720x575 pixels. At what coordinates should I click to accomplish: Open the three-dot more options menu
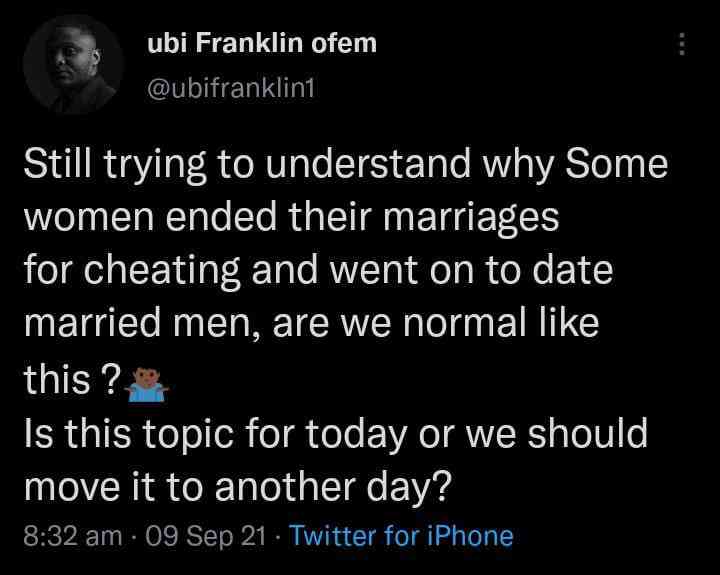[682, 45]
